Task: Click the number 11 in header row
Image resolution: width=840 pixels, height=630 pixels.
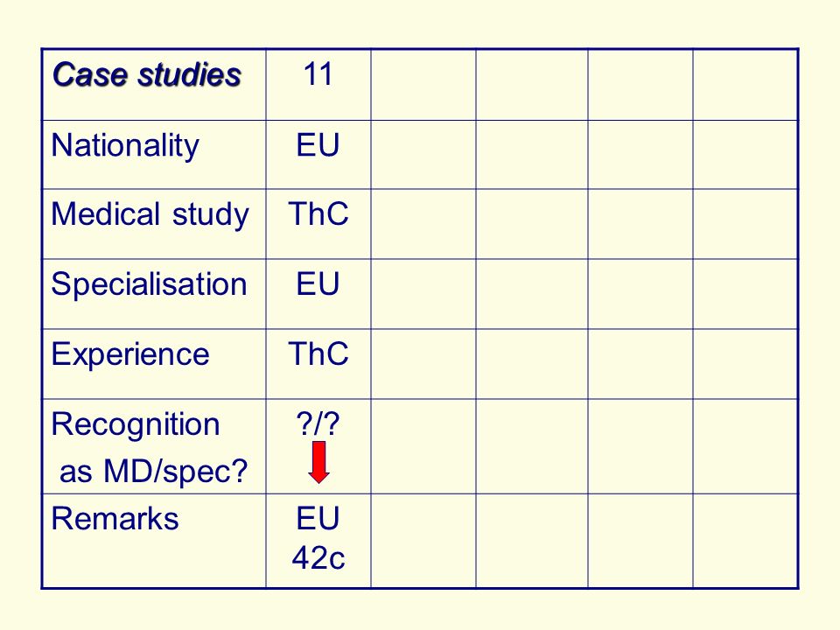Action: point(318,73)
